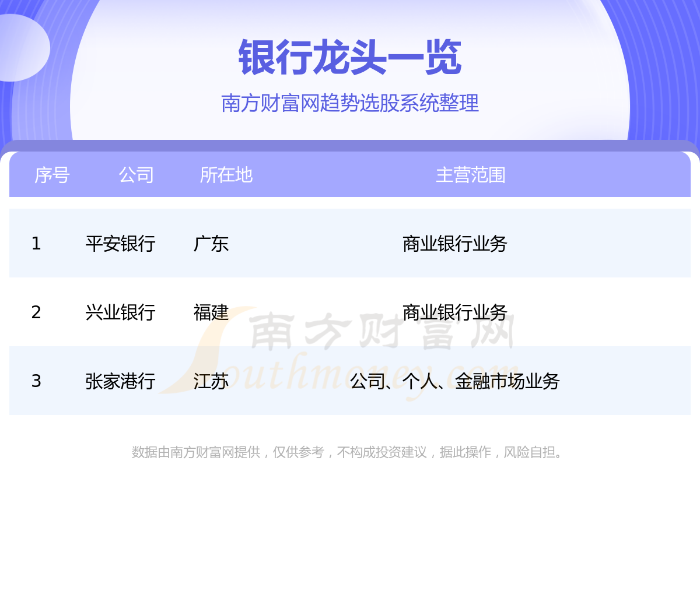Screen dimensions: 700x612
Task: Select the '平安银行' company cell
Action: tap(120, 244)
